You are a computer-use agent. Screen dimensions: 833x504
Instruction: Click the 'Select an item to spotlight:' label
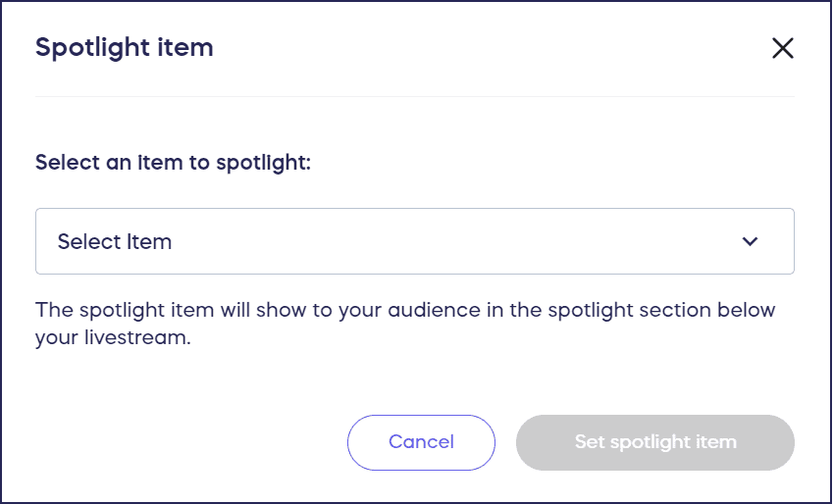coord(173,162)
